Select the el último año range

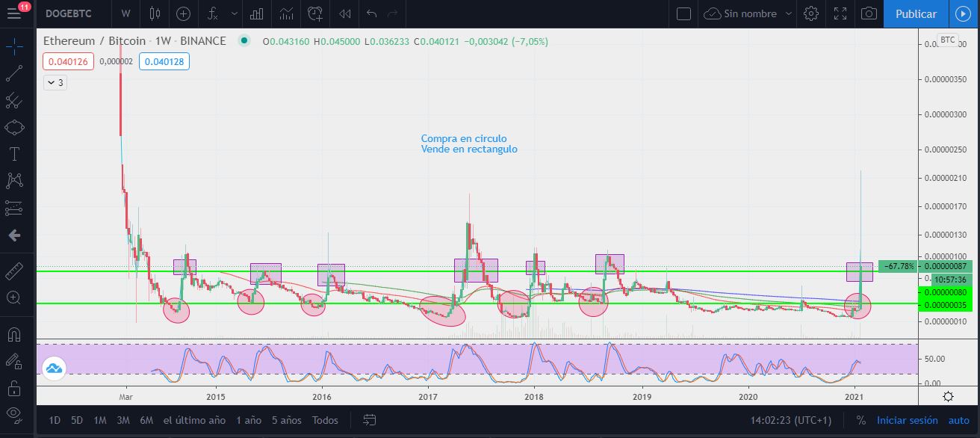pyautogui.click(x=194, y=420)
